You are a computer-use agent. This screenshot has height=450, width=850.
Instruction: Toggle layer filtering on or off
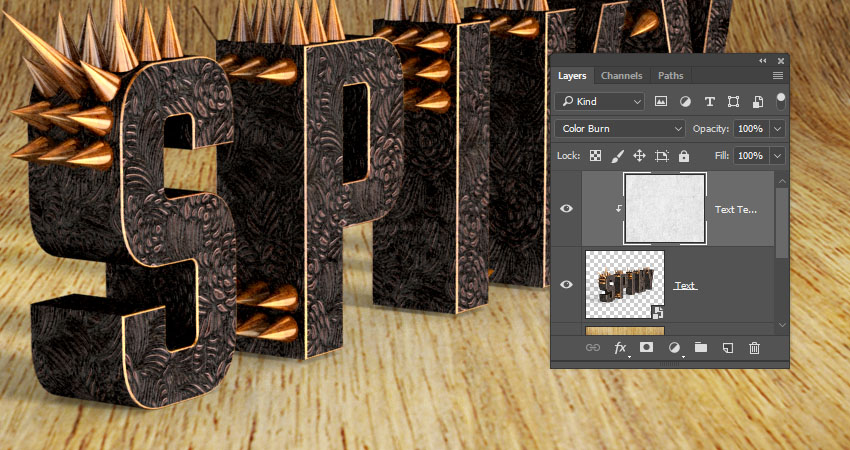point(781,101)
